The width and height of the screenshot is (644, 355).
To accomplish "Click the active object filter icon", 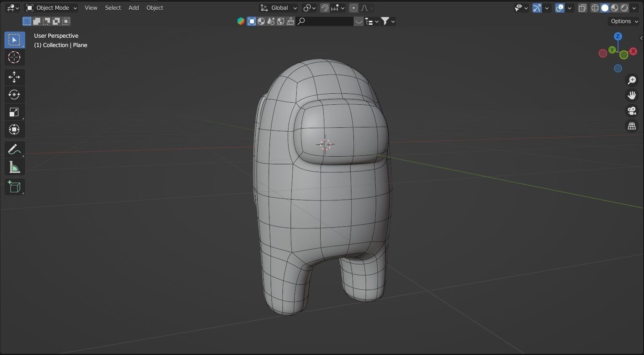I will click(252, 21).
